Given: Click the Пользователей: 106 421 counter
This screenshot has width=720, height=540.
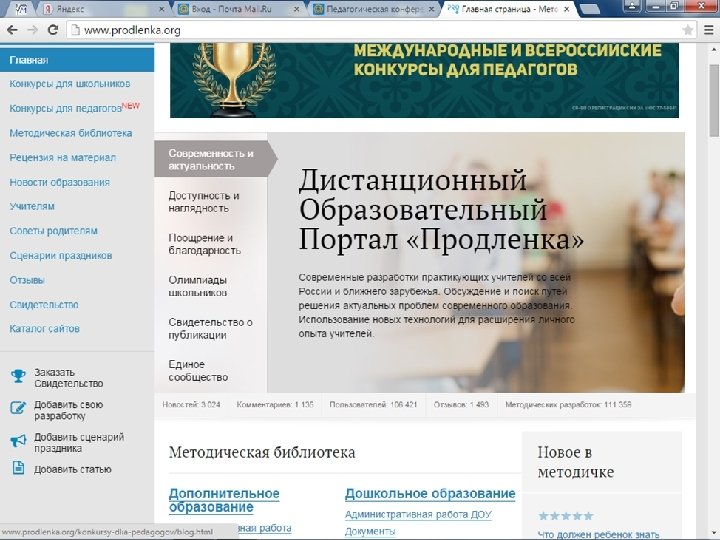Looking at the screenshot, I should 373,405.
